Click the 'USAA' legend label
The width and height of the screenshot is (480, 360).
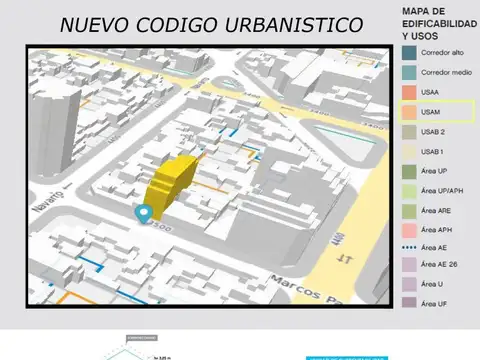pos(430,92)
